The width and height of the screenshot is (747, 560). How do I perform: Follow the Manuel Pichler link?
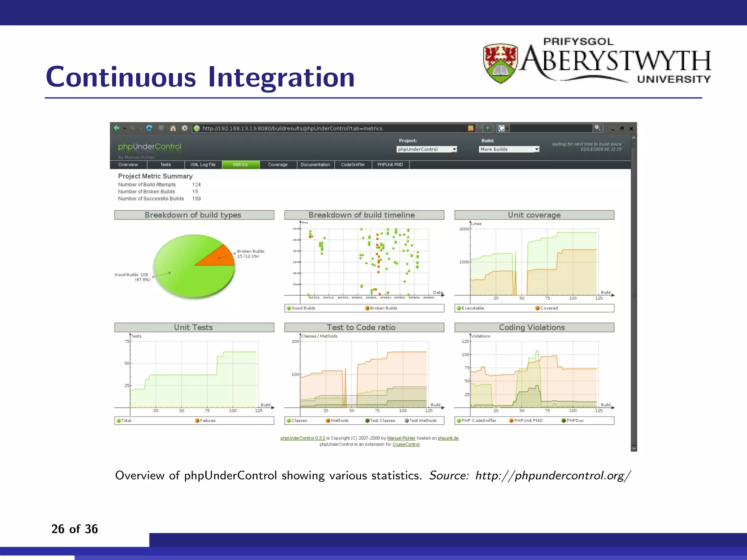click(x=401, y=438)
